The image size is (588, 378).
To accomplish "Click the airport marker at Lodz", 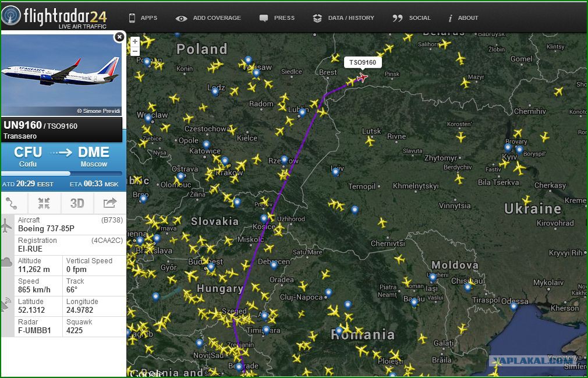I will 215,91.
